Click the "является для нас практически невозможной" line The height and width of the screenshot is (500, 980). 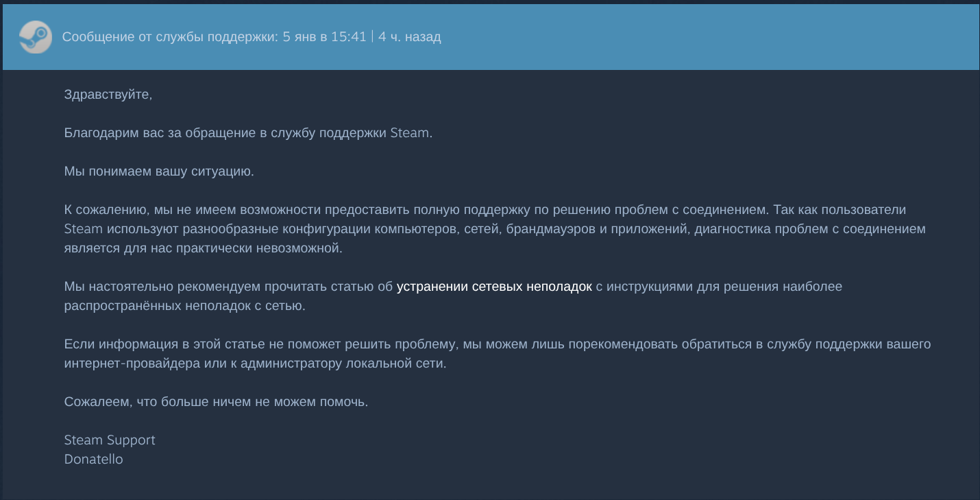pos(203,248)
